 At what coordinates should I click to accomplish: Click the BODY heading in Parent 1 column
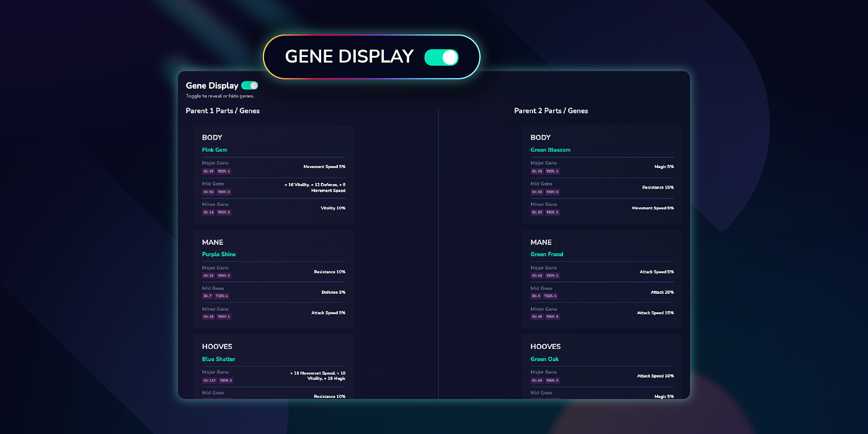point(212,138)
